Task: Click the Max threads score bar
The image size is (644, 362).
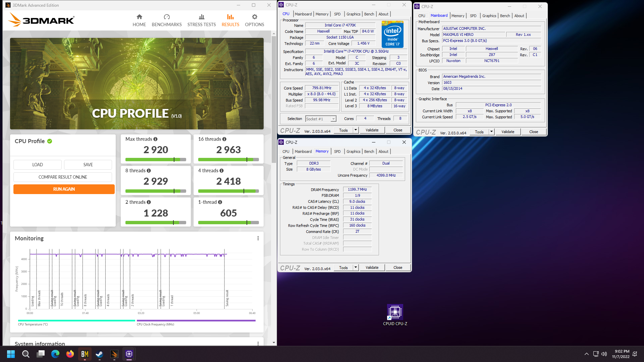Action: click(x=156, y=160)
